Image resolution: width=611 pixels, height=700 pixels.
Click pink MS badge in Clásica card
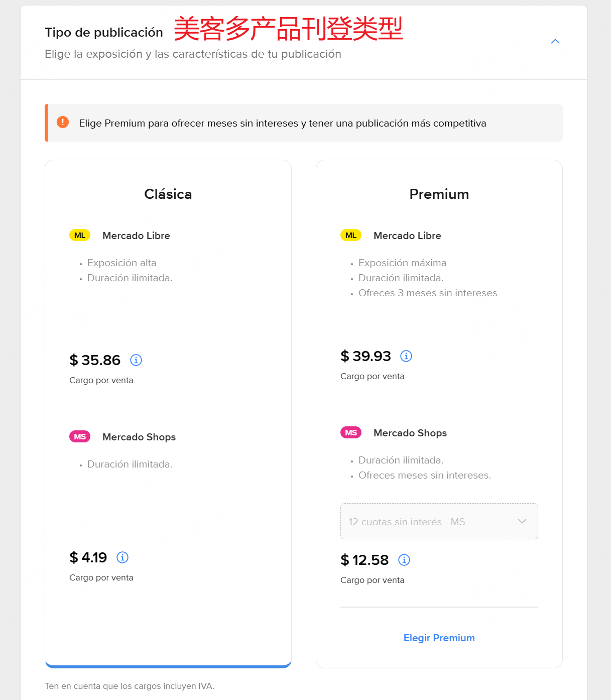click(80, 437)
